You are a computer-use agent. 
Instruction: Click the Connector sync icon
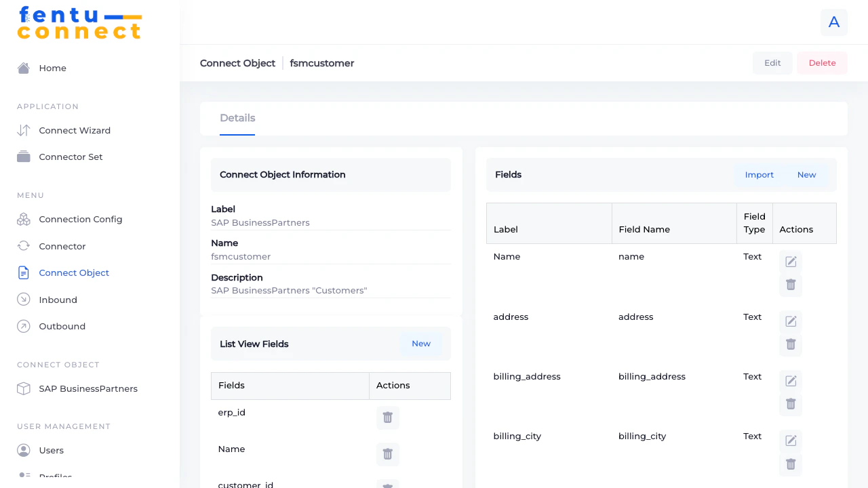coord(24,246)
